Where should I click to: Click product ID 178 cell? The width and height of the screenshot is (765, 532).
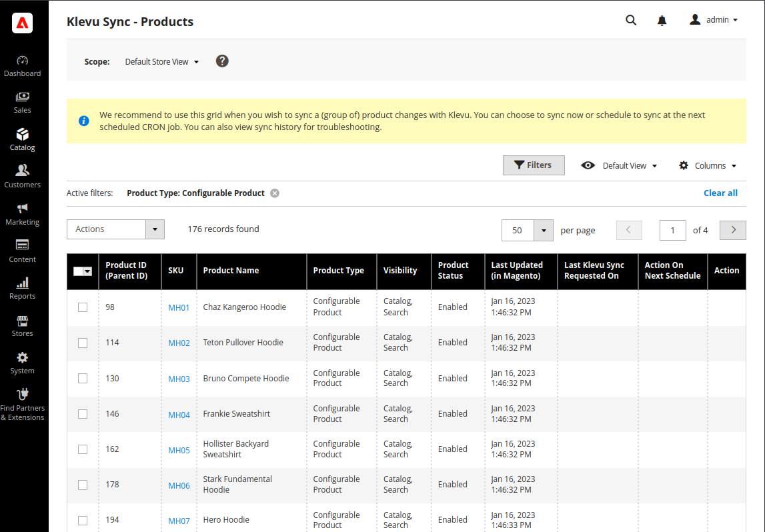point(130,485)
